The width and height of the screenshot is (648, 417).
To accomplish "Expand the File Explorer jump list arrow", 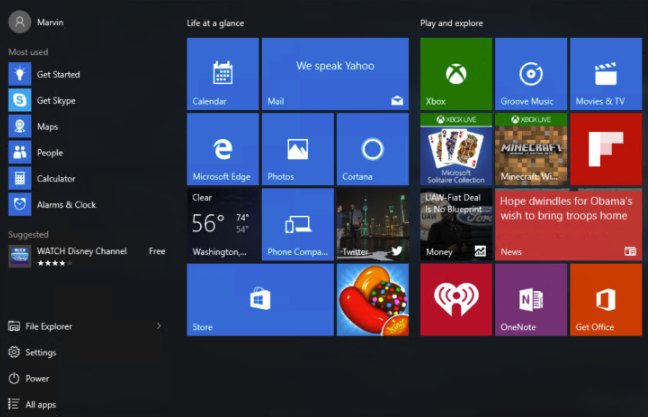I will point(159,326).
